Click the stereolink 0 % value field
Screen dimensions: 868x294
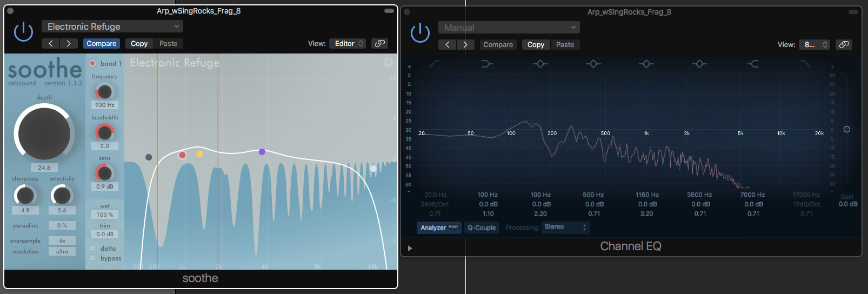62,225
